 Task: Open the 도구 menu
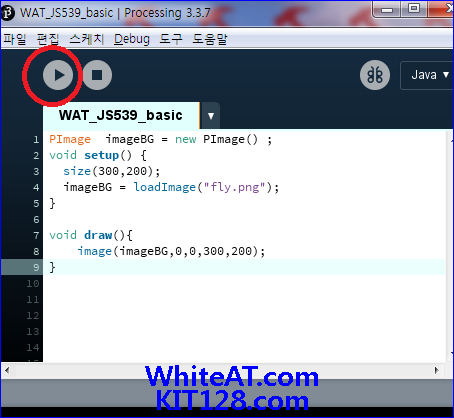[x=171, y=39]
